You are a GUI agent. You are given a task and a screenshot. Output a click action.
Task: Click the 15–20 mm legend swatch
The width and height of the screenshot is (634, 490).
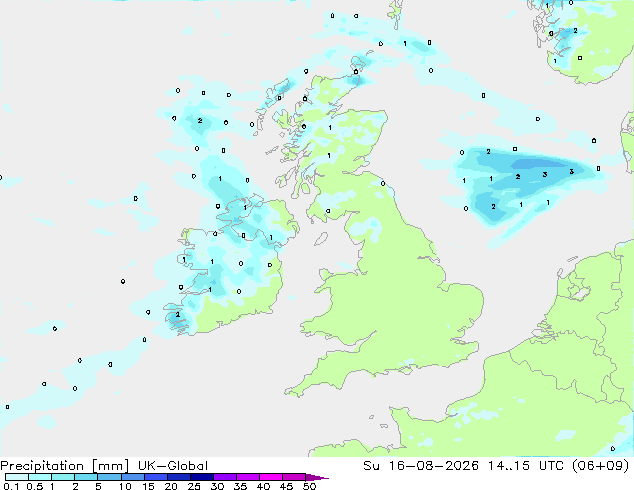click(156, 477)
